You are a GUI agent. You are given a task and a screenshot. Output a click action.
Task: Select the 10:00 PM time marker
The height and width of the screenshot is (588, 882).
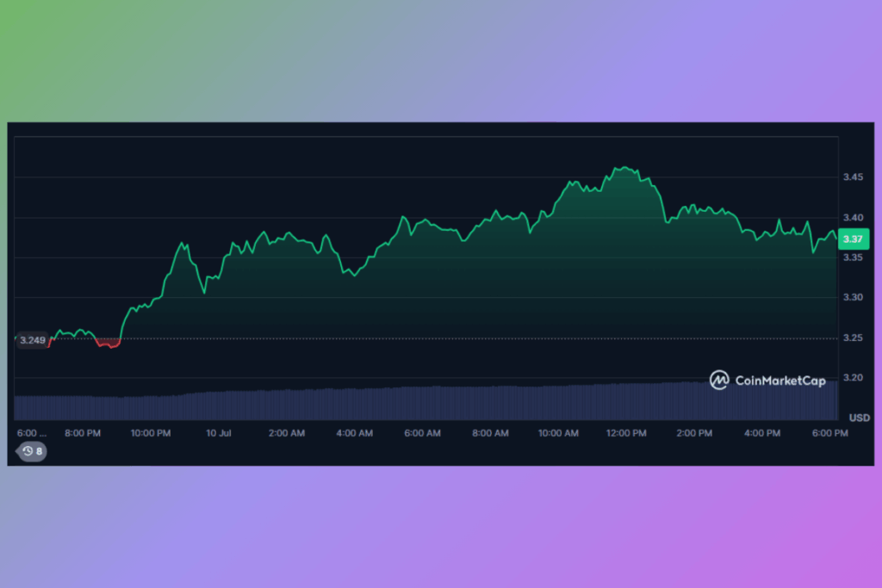pos(150,433)
